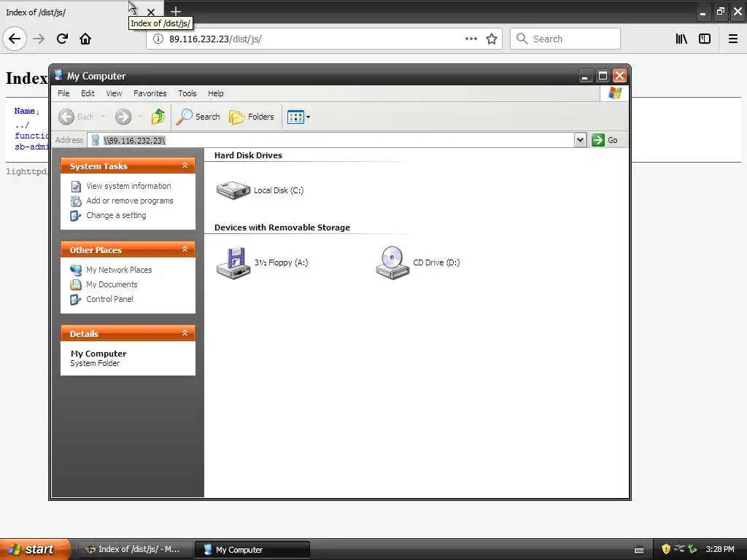Viewport: 747px width, 560px height.
Task: Select the CD Drive (D:) icon
Action: click(418, 262)
